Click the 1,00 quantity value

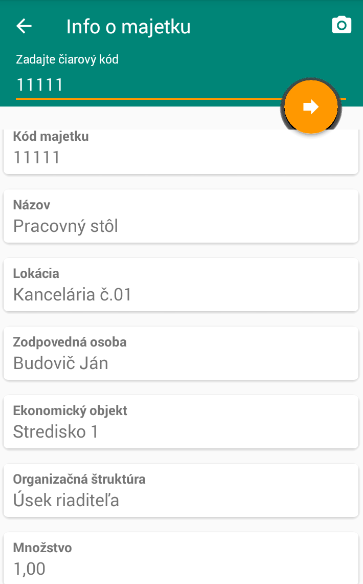[x=29, y=569]
